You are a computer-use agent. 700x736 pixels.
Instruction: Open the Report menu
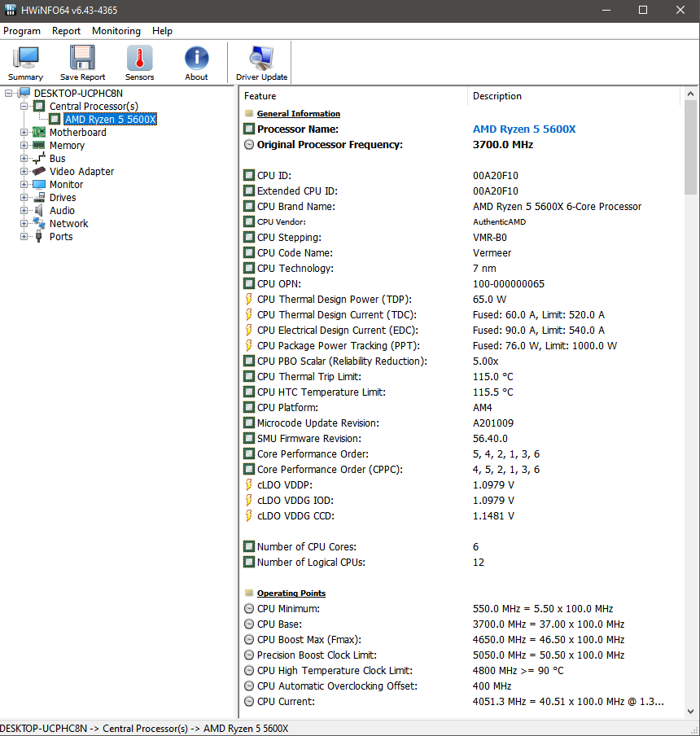pos(66,31)
